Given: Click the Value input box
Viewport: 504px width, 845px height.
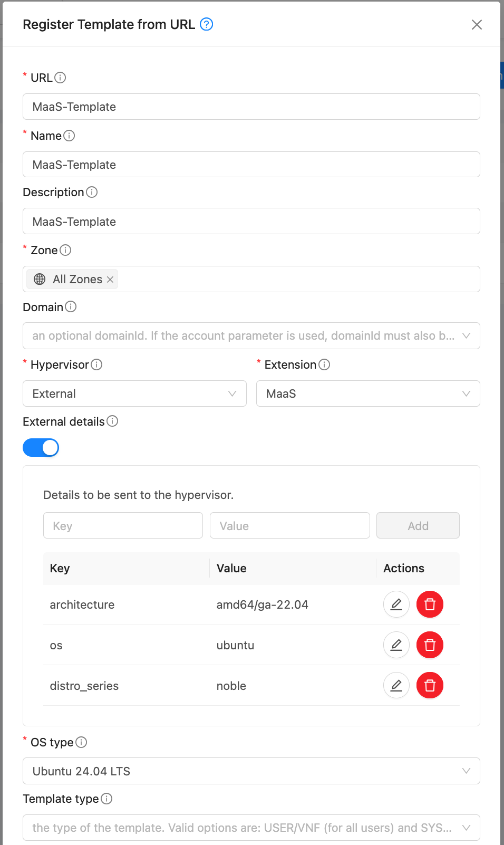Looking at the screenshot, I should (x=290, y=525).
